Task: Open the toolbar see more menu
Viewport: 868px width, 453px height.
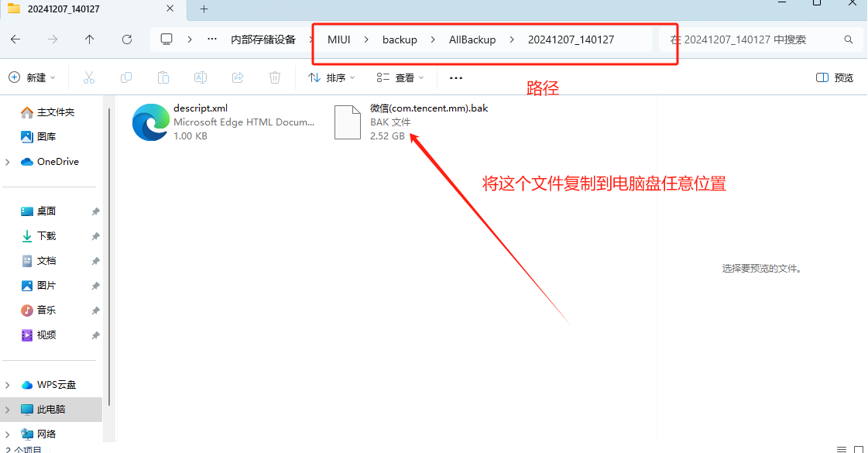Action: pyautogui.click(x=455, y=78)
